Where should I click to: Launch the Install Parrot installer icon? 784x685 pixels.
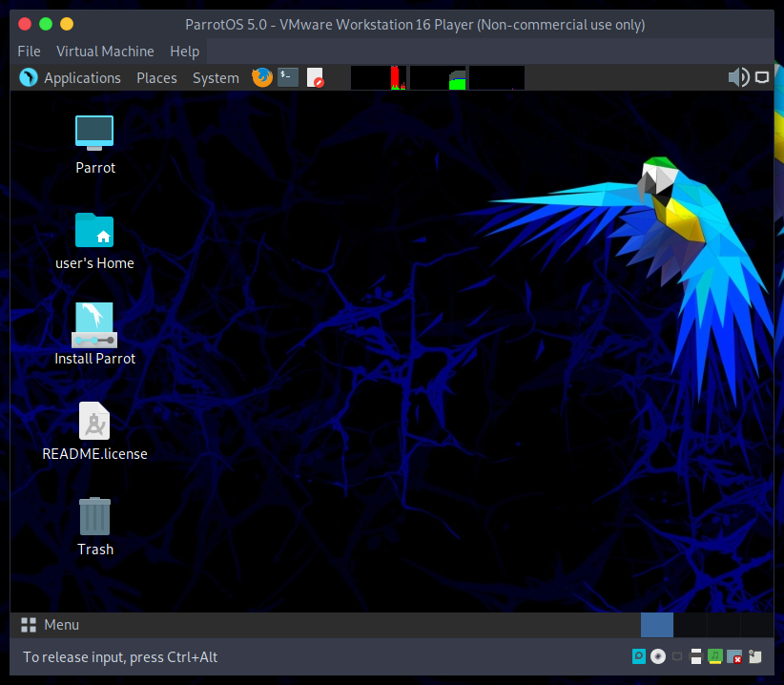(94, 325)
